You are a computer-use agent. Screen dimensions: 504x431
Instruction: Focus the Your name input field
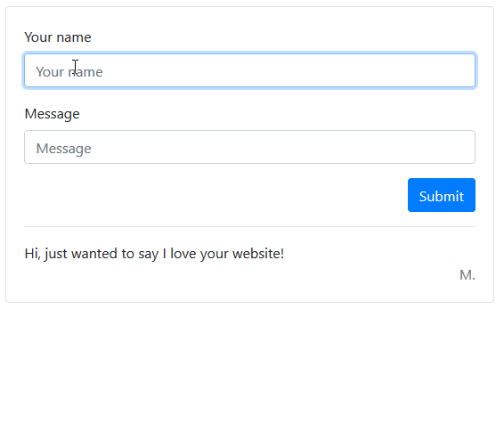coord(249,70)
